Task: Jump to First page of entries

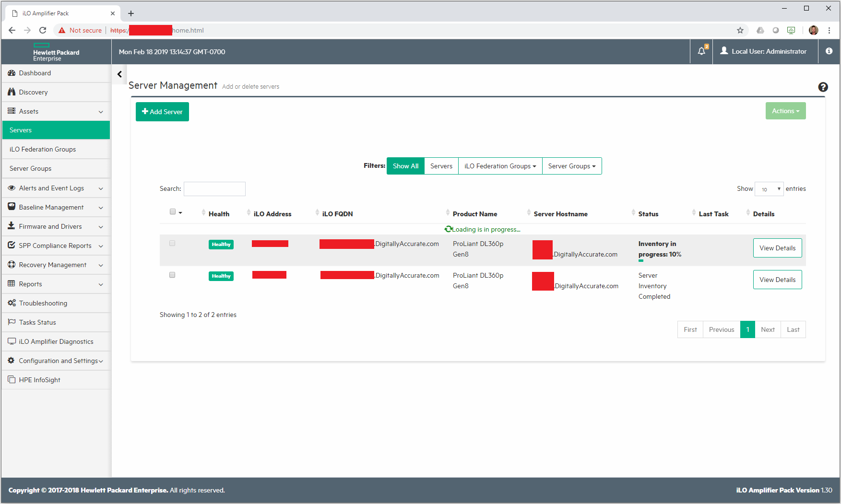Action: [690, 329]
